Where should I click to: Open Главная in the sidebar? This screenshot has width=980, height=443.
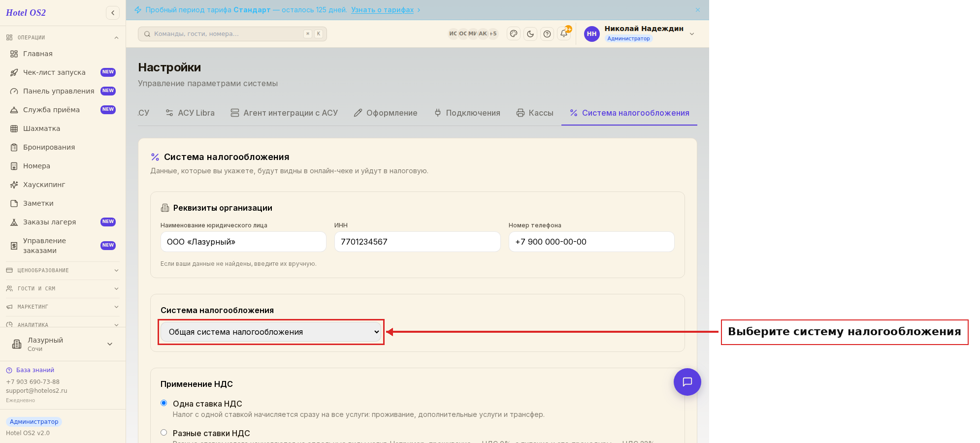tap(63, 54)
